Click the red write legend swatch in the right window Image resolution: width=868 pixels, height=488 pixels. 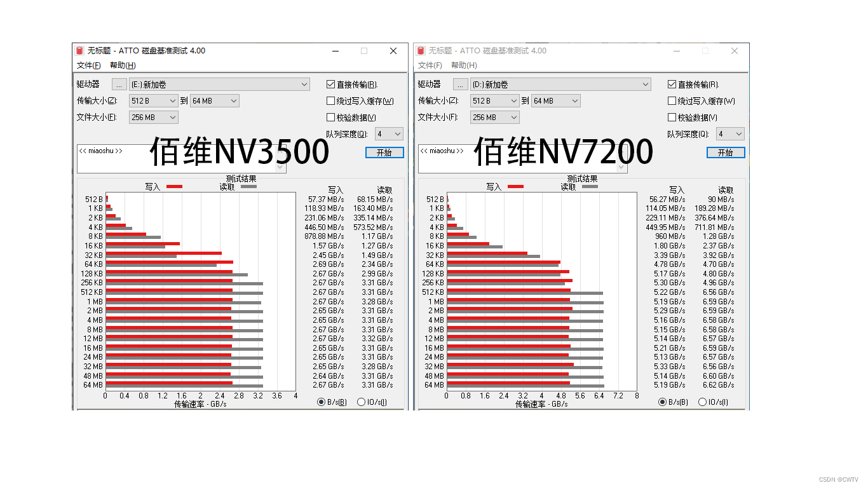tap(515, 187)
